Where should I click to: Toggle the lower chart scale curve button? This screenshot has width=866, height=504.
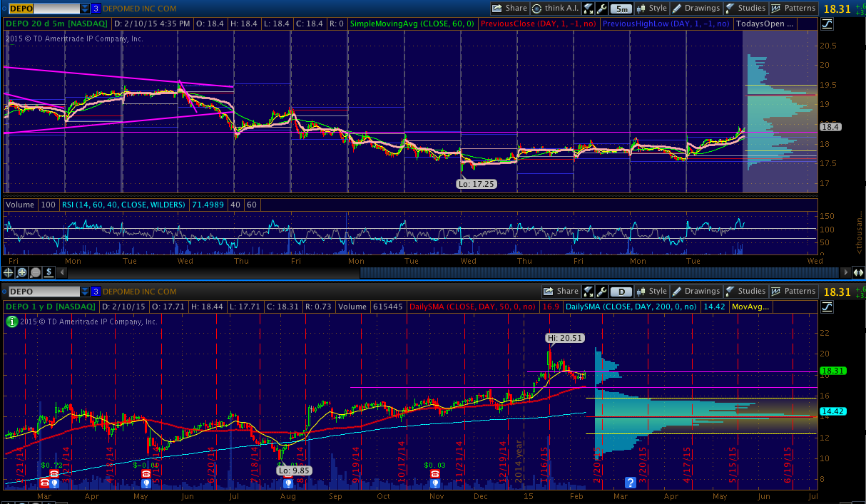(827, 307)
